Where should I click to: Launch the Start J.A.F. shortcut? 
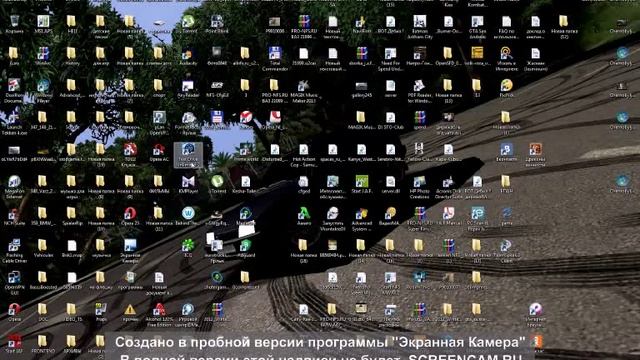361,184
